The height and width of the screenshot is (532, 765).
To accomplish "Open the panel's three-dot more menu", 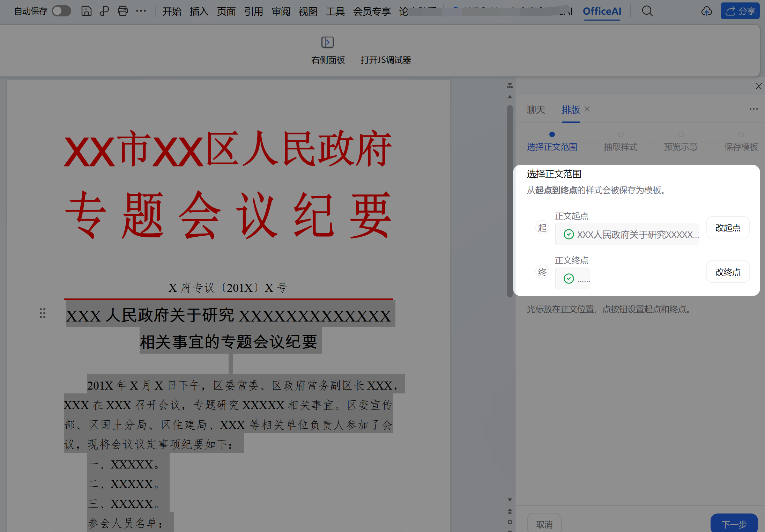I will tap(753, 109).
